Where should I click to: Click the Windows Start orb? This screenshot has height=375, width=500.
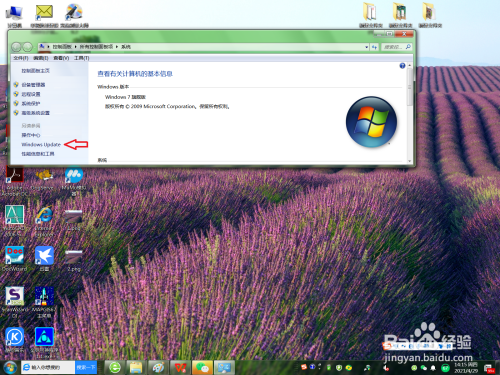tap(10, 367)
